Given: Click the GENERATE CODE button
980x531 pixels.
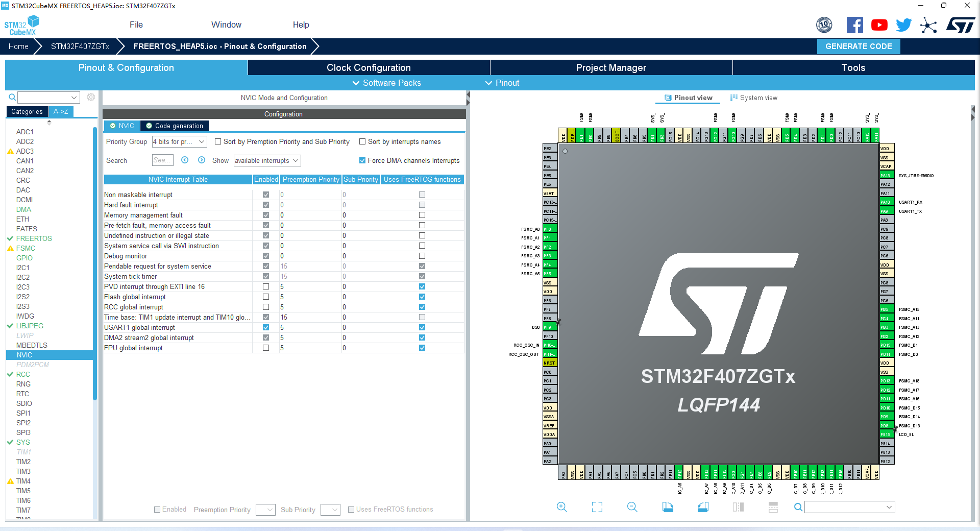Looking at the screenshot, I should pyautogui.click(x=859, y=46).
